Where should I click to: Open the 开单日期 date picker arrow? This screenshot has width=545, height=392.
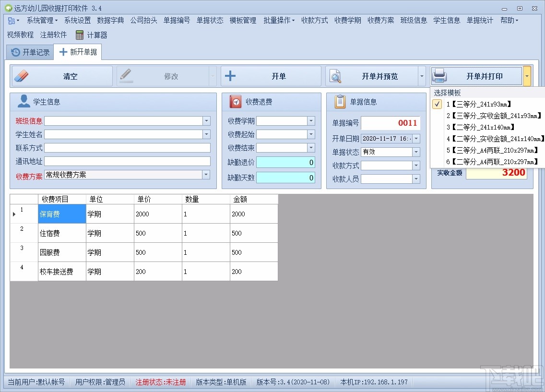coord(416,138)
